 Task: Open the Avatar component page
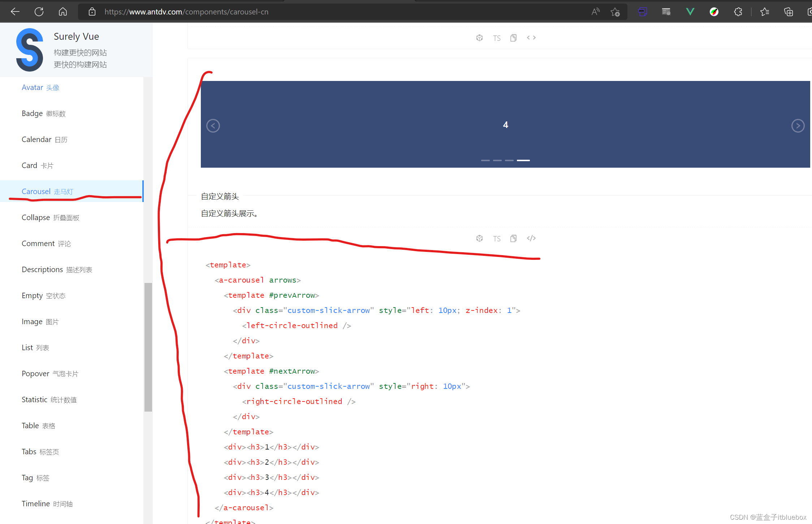[x=40, y=87]
